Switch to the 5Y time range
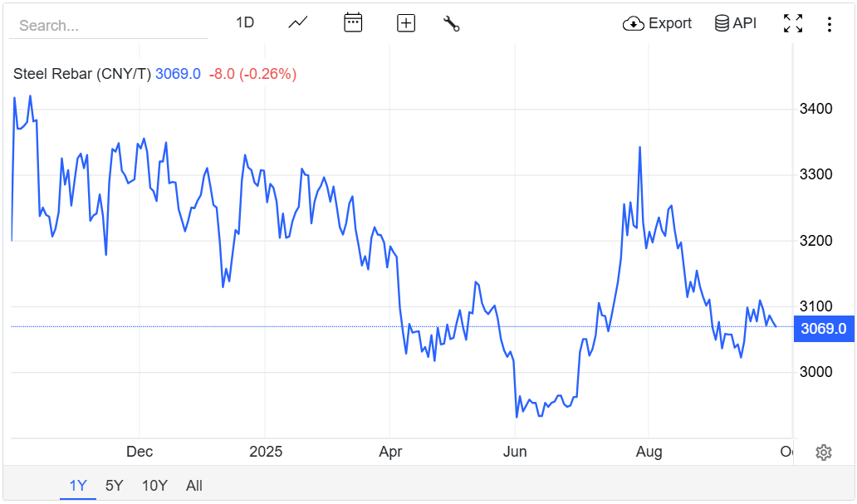Image resolution: width=857 pixels, height=504 pixels. point(115,486)
